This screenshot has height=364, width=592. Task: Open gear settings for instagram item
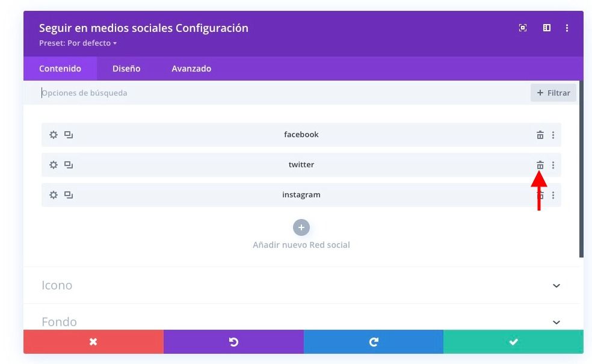click(54, 195)
